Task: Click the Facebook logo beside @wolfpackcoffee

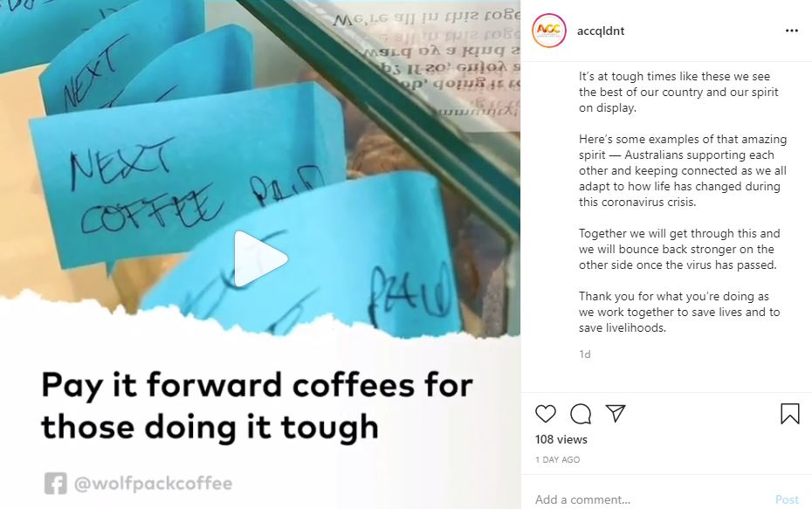Action: coord(55,483)
